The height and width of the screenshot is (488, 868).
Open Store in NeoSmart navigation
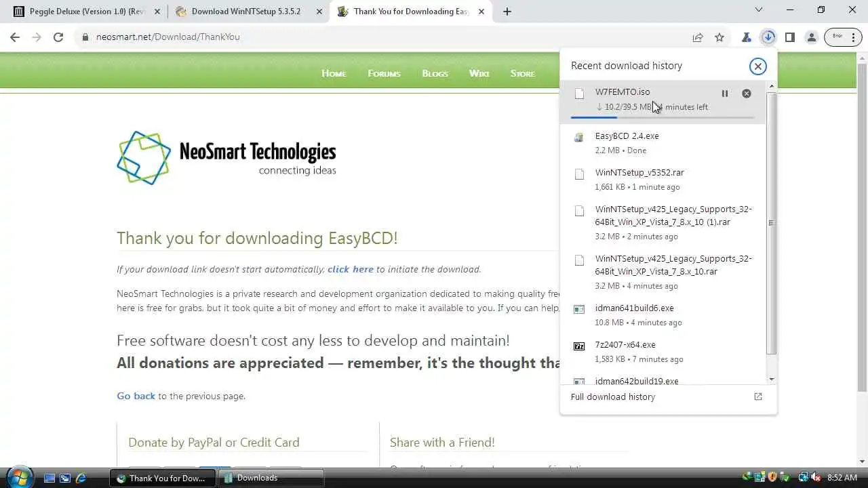coord(522,73)
